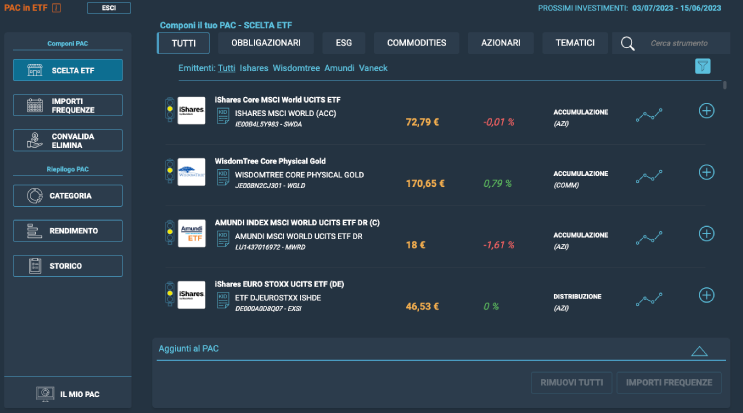This screenshot has width=743, height=413.
Task: Open chart for Amundi Index MSCI World
Action: pos(649,238)
